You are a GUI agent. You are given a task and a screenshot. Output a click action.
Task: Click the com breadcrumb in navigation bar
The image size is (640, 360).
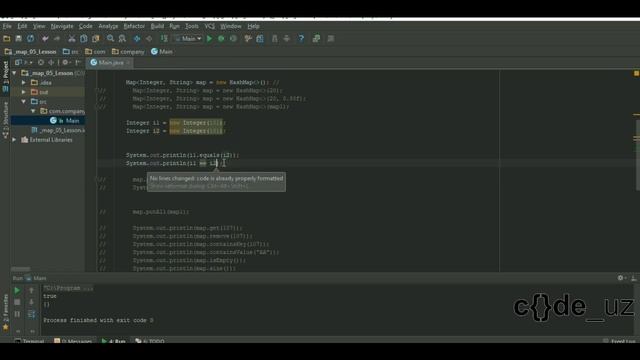[95, 52]
